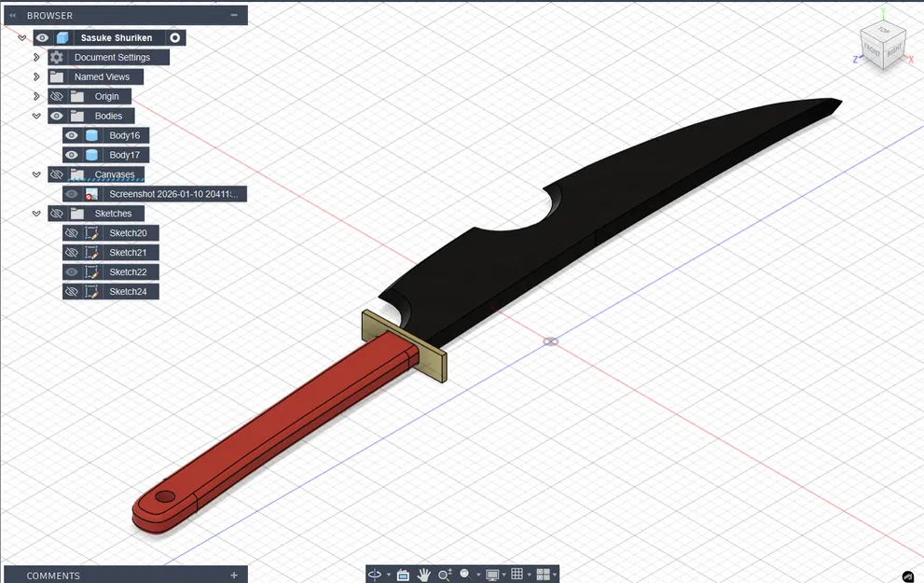924x583 pixels.
Task: Click the Sketch20 sketch icon
Action: 90,232
